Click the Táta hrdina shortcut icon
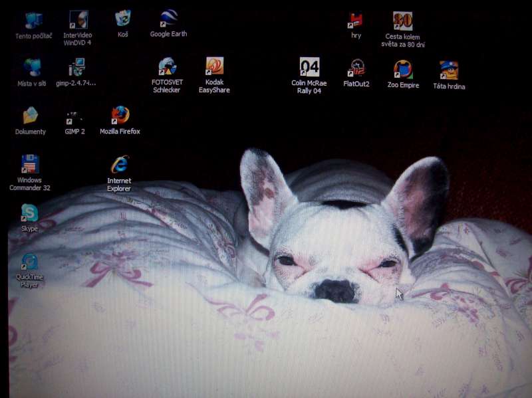The width and height of the screenshot is (532, 398). (449, 70)
